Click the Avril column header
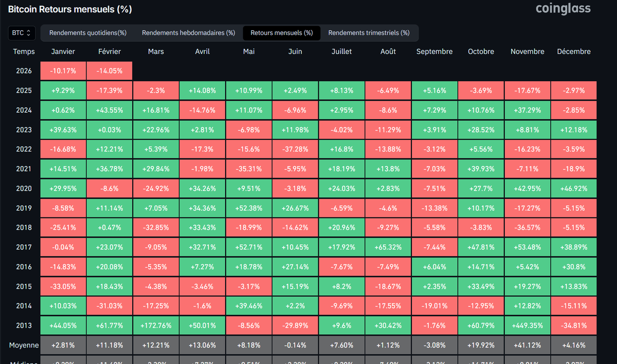Image resolution: width=617 pixels, height=364 pixels. tap(203, 51)
